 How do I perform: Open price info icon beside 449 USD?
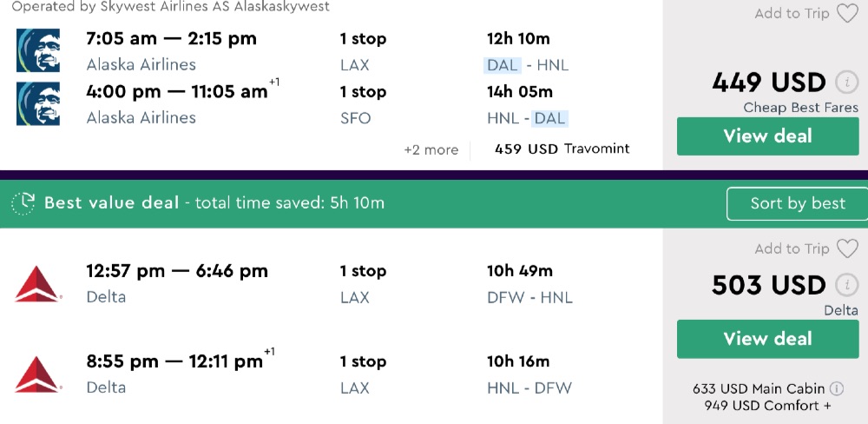(845, 83)
